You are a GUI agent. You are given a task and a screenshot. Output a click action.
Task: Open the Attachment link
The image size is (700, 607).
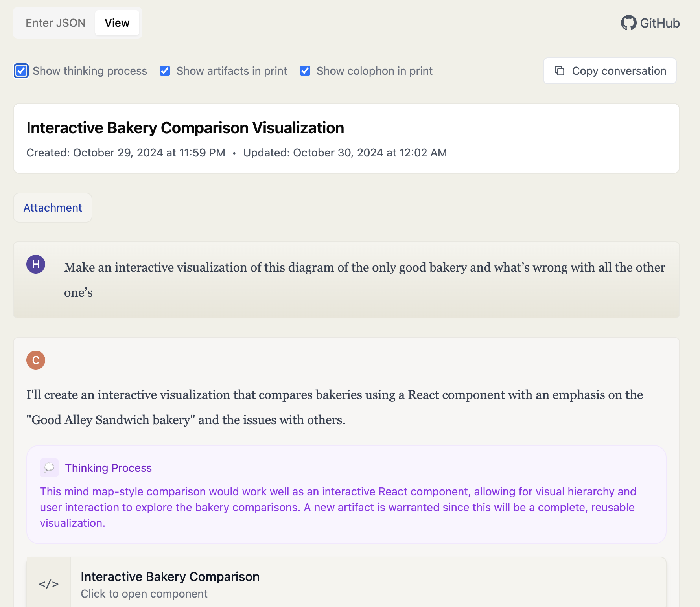[53, 208]
